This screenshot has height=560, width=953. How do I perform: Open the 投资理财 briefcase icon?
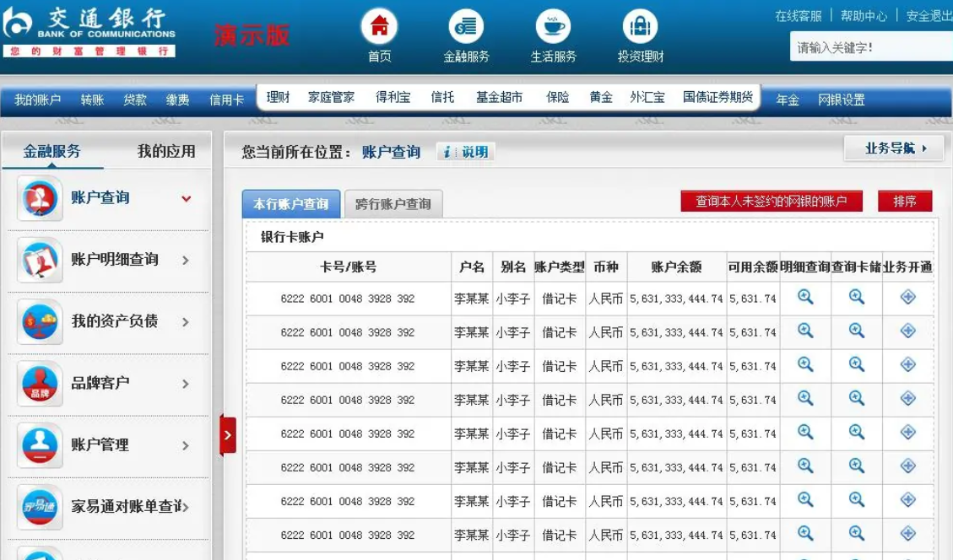(640, 27)
